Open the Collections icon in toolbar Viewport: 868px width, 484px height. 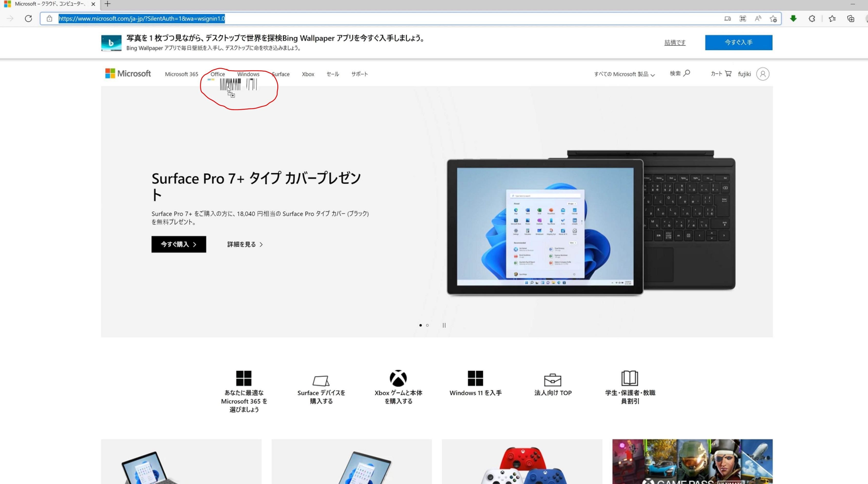pyautogui.click(x=851, y=18)
